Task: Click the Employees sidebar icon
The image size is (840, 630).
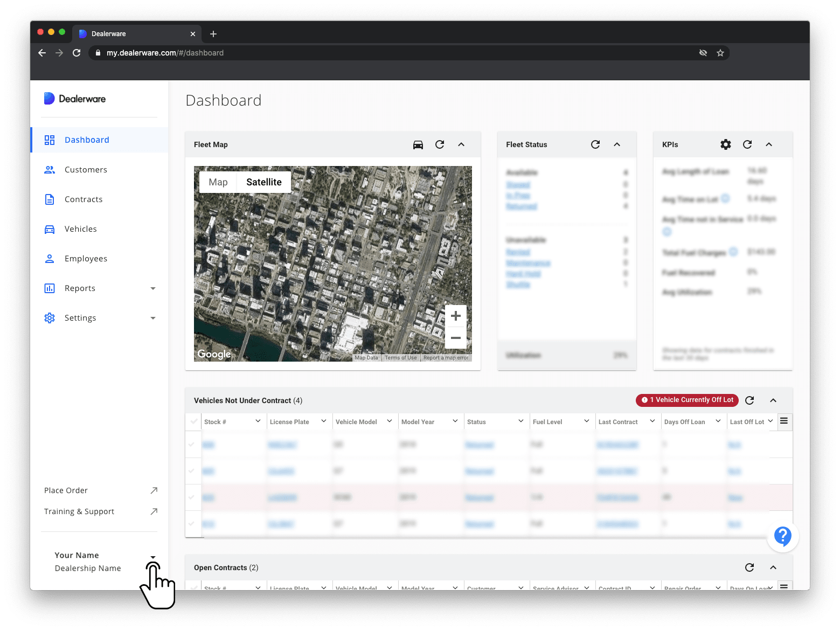Action: point(50,258)
